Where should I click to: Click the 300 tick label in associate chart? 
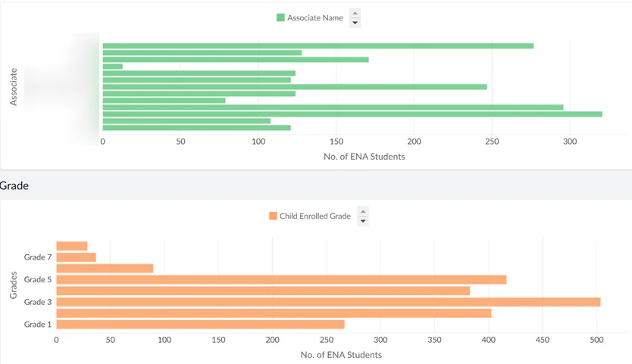point(570,142)
